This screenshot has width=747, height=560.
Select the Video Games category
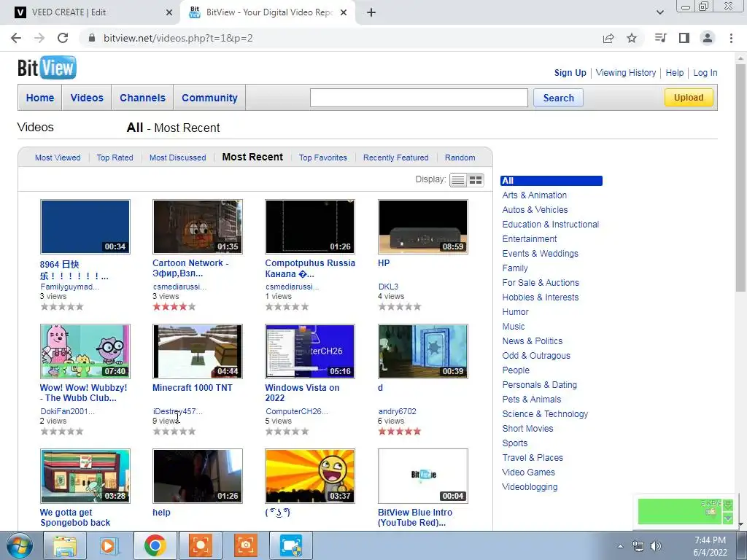point(528,472)
